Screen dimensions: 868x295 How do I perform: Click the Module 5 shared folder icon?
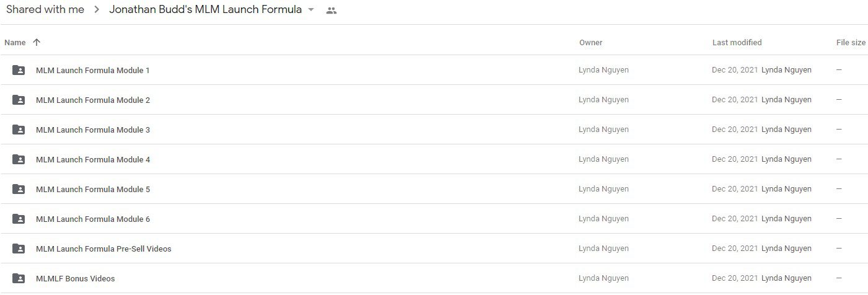coord(19,189)
